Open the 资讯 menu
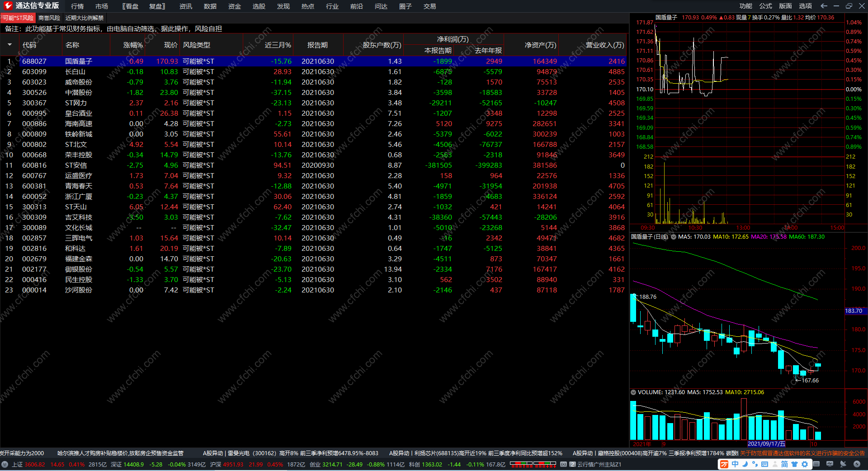 tap(186, 6)
